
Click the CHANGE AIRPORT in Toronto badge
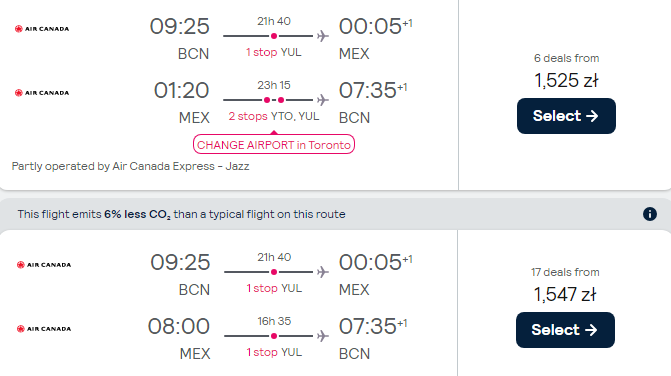pyautogui.click(x=274, y=145)
